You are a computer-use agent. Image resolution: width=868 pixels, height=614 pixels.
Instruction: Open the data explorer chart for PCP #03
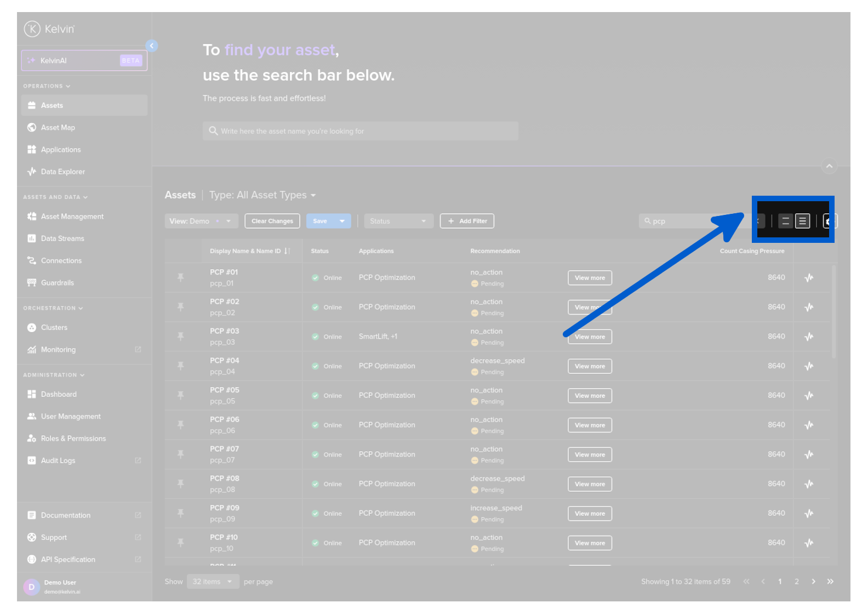809,337
